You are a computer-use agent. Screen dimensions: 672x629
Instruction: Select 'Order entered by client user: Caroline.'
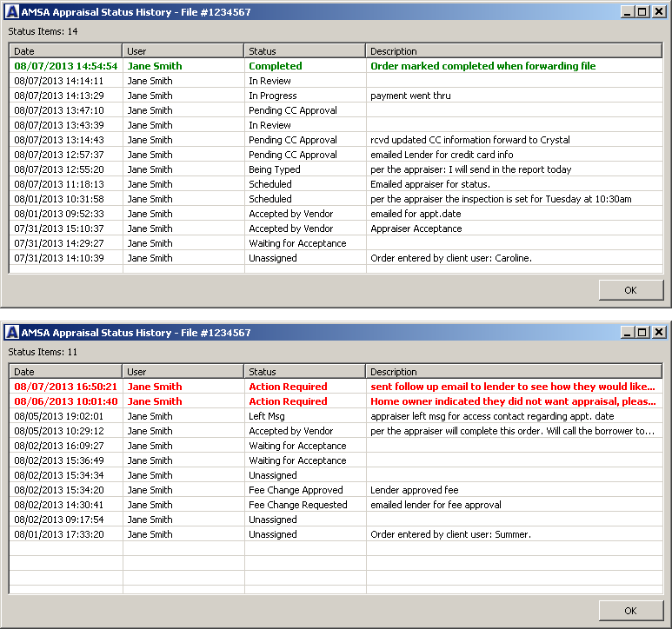pyautogui.click(x=451, y=258)
